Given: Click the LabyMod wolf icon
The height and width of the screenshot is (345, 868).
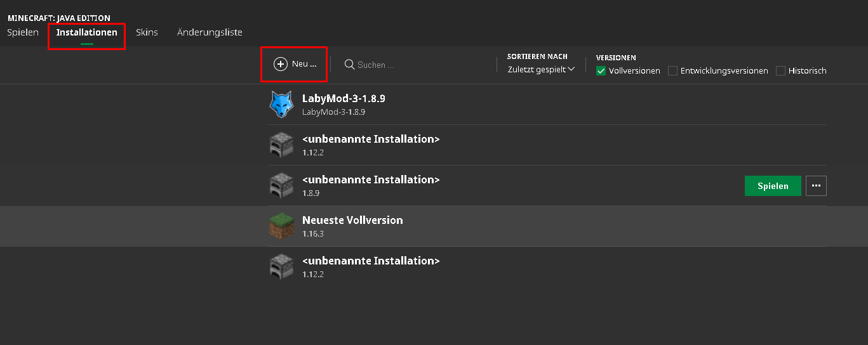Looking at the screenshot, I should point(281,104).
